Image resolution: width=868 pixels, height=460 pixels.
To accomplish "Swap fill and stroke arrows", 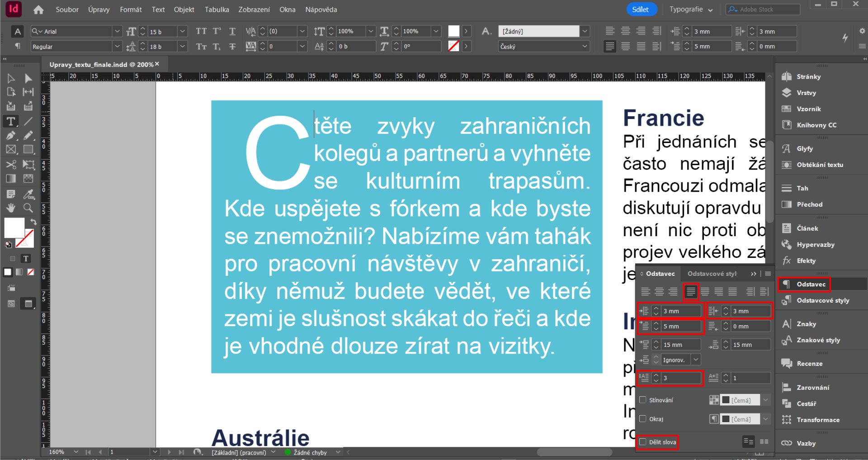I will click(33, 221).
